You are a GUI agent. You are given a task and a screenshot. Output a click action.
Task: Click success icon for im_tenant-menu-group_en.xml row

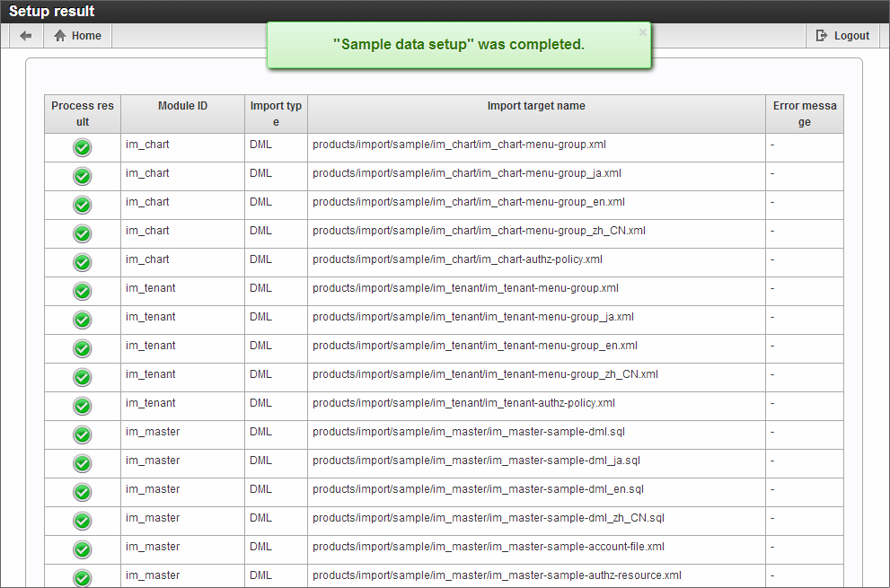coord(83,348)
